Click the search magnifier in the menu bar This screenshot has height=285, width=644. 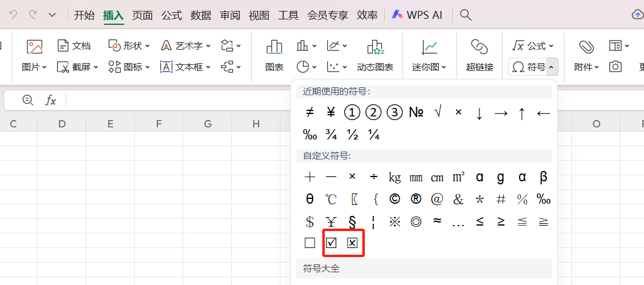click(466, 15)
